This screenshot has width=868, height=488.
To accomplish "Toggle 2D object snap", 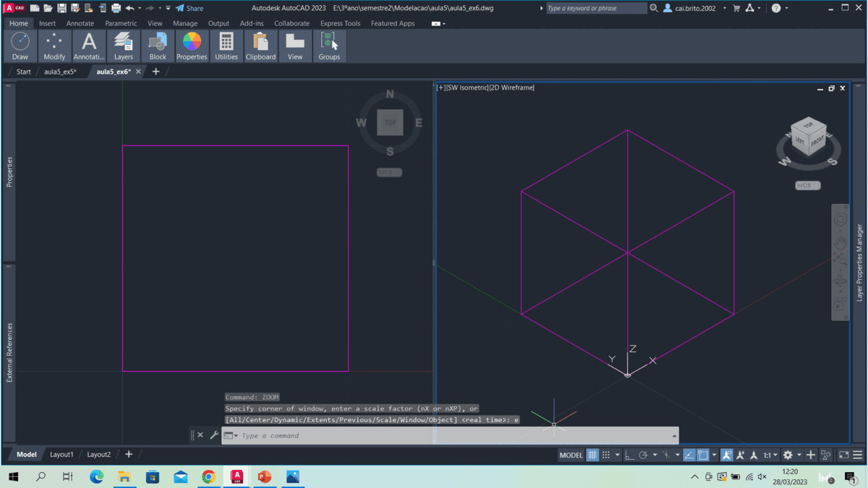I will point(703,455).
